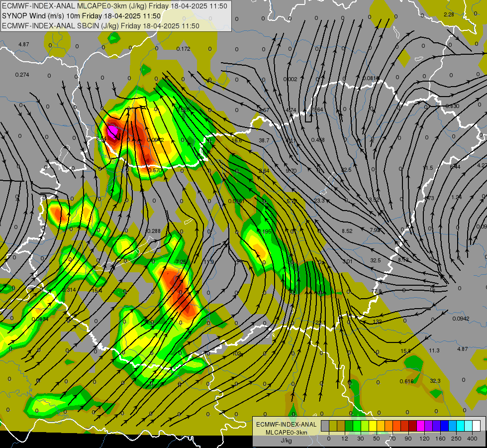Click the 0.288 value on the map

[x=153, y=231]
